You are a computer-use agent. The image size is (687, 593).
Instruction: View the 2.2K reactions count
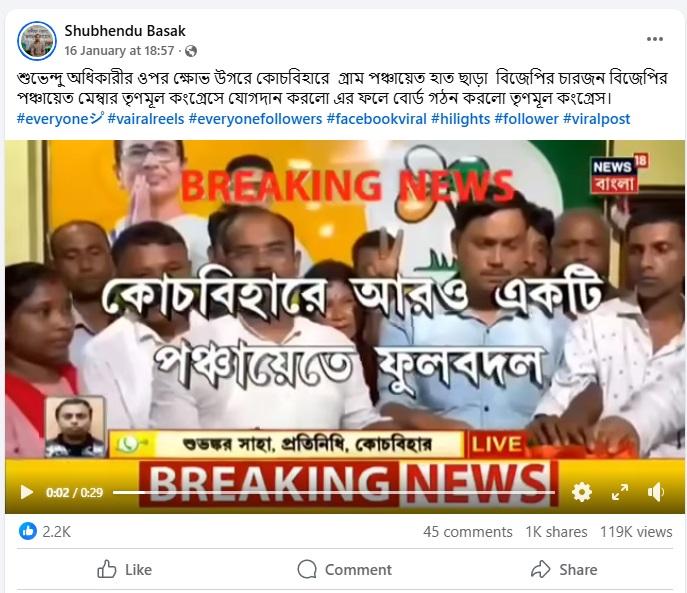(x=57, y=532)
